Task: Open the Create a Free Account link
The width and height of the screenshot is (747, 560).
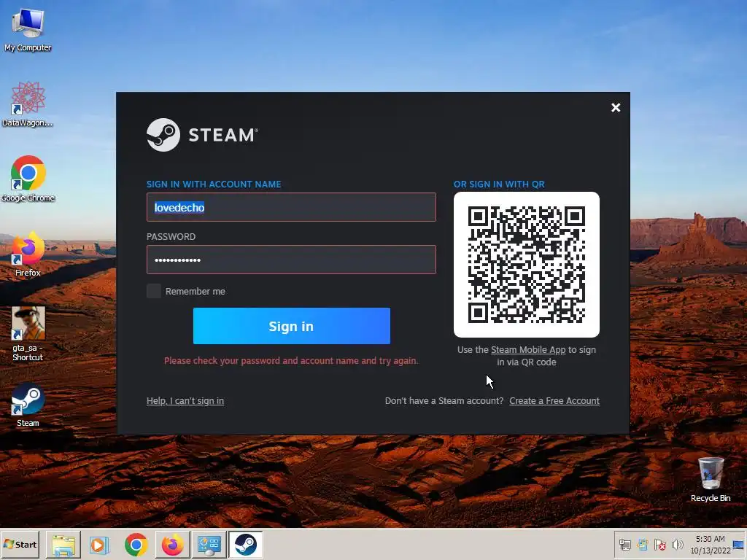Action: pyautogui.click(x=554, y=400)
